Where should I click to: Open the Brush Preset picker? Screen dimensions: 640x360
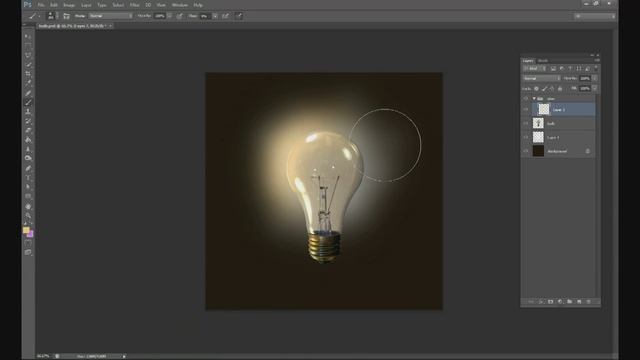coord(53,16)
